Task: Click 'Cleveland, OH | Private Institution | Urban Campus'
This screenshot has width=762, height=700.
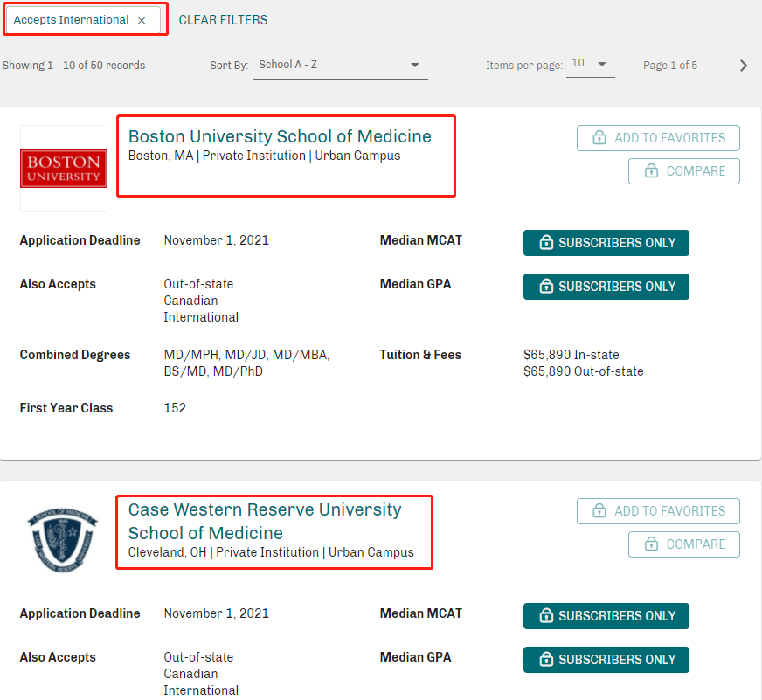Action: pos(271,552)
